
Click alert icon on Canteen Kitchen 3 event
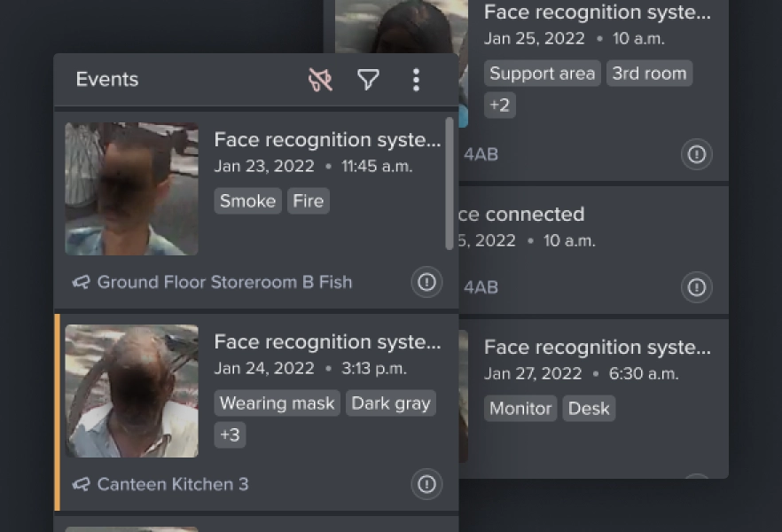coord(426,484)
